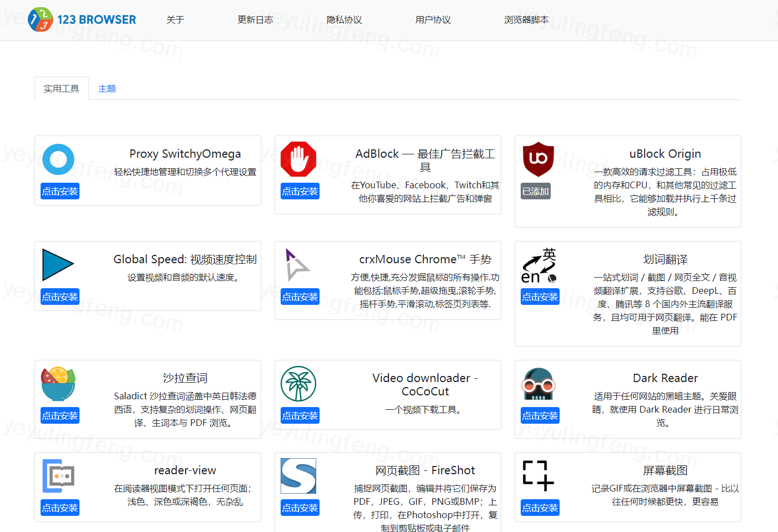Click the 屏幕截图 crop-plus icon
This screenshot has width=778, height=532.
tap(538, 476)
